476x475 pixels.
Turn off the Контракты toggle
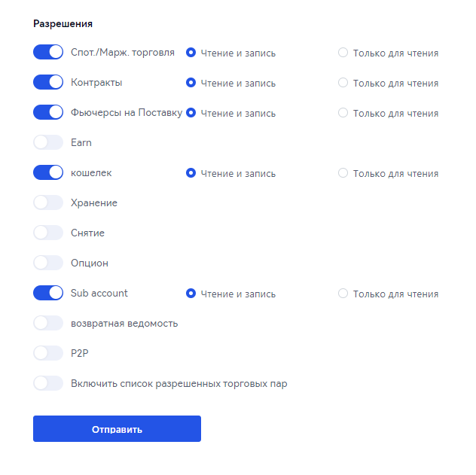pyautogui.click(x=48, y=82)
